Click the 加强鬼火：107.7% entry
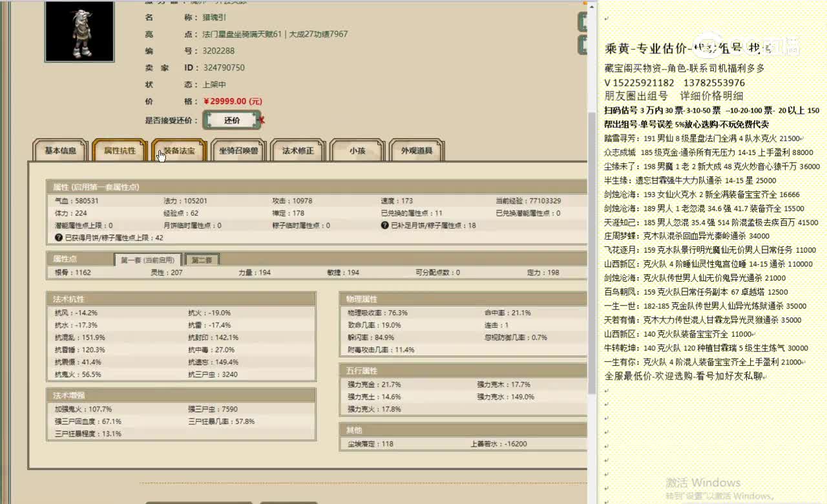 [83, 409]
